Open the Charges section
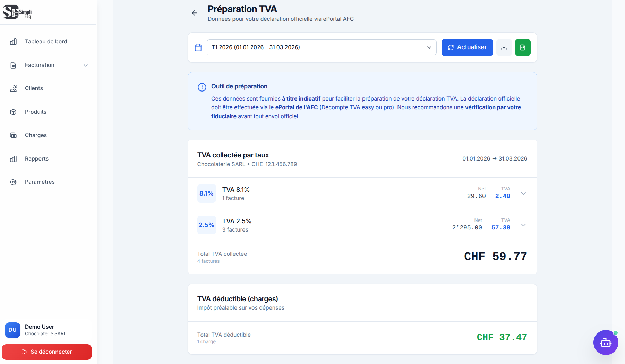Viewport: 625px width, 364px height. [x=36, y=135]
